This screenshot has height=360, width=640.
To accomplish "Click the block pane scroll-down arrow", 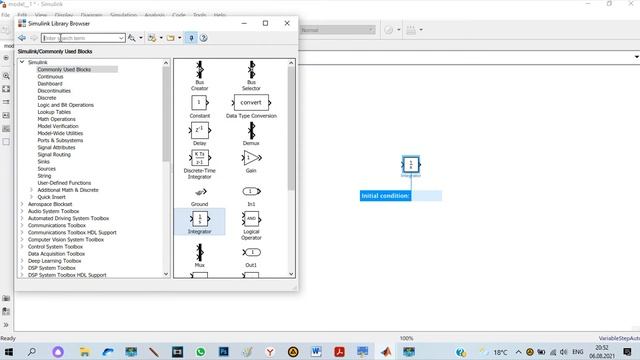I will coord(291,274).
